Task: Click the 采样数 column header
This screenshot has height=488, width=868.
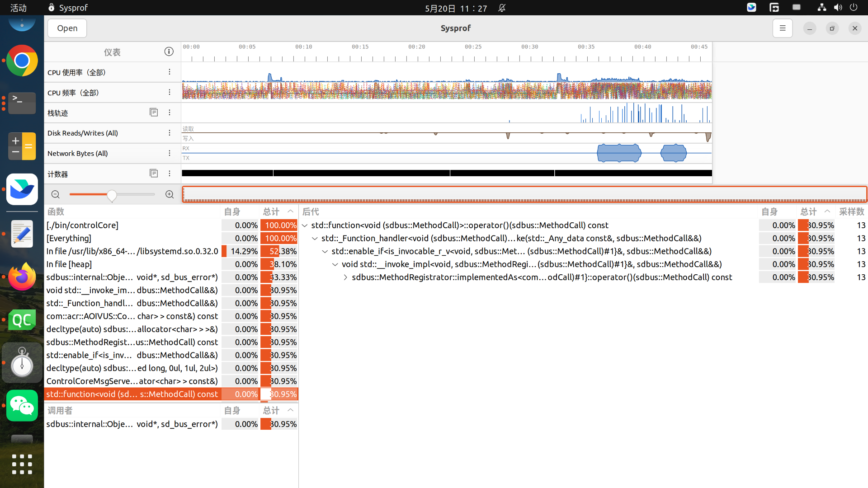Action: (851, 211)
